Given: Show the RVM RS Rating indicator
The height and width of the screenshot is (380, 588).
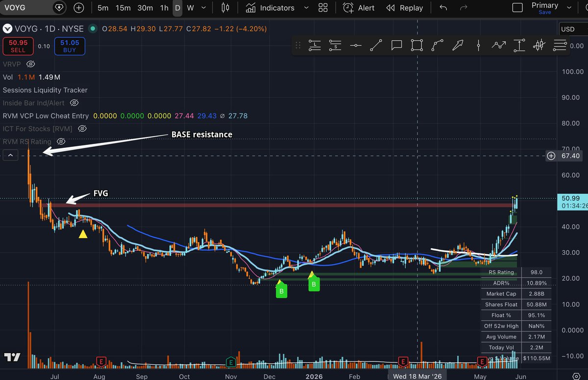Looking at the screenshot, I should tap(61, 141).
